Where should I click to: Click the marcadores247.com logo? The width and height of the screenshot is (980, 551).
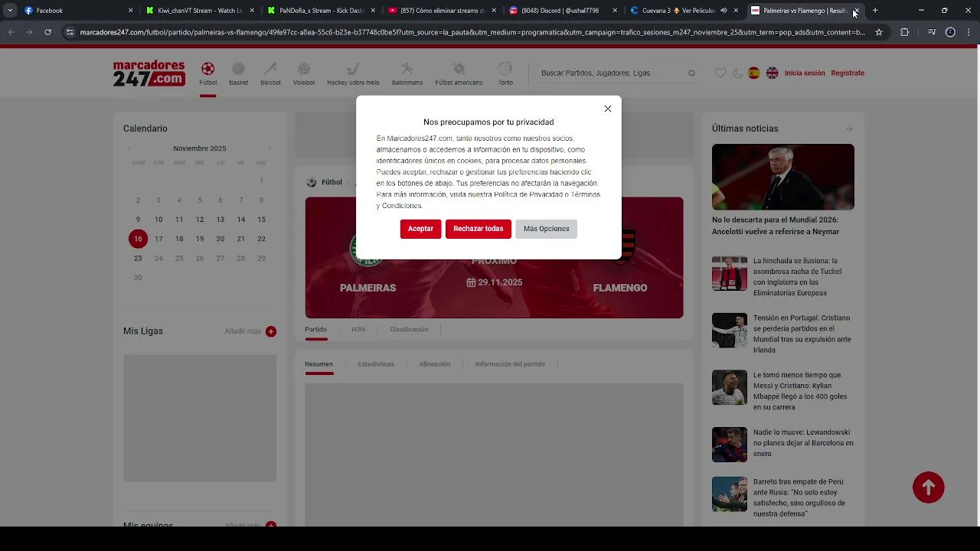click(x=149, y=73)
